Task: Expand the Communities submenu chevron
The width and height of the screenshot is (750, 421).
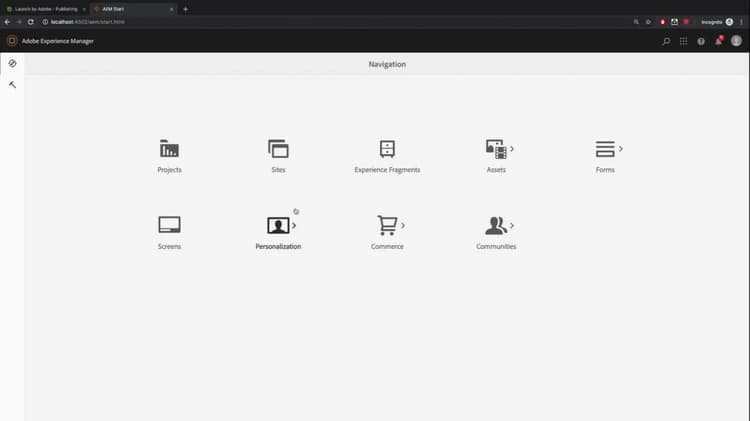Action: tap(512, 225)
